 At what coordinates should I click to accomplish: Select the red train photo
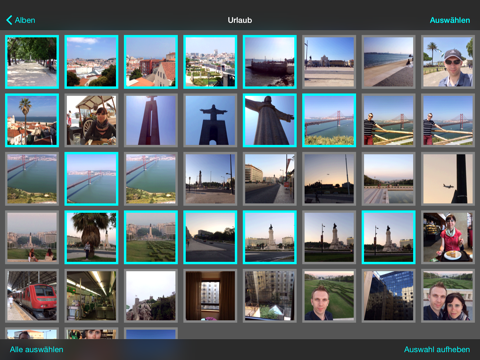(x=32, y=296)
